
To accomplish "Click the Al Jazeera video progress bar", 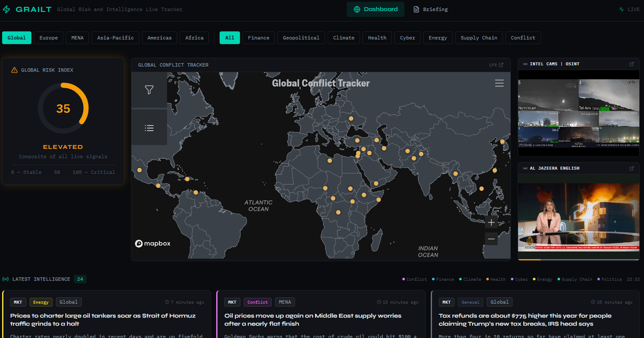I will pos(579,259).
